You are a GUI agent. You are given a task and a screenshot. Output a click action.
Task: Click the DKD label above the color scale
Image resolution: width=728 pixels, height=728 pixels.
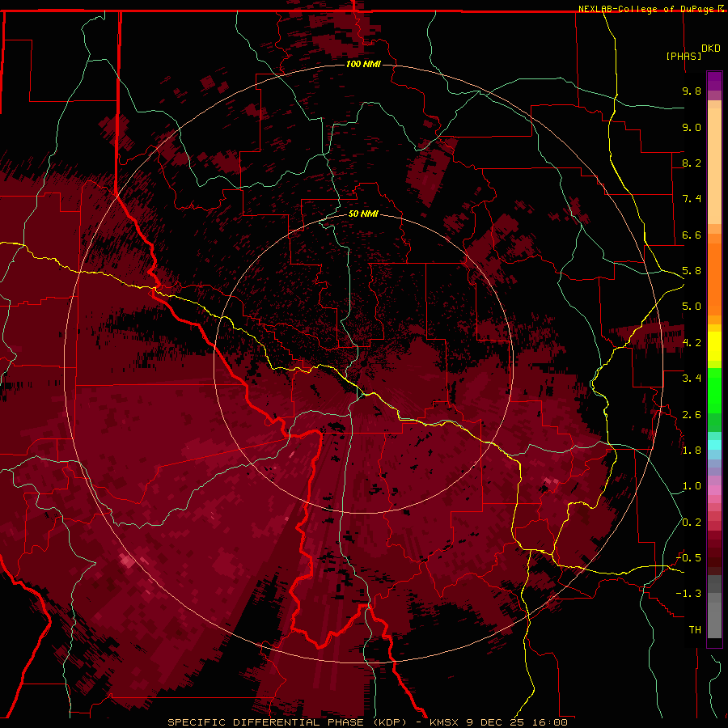pyautogui.click(x=711, y=49)
